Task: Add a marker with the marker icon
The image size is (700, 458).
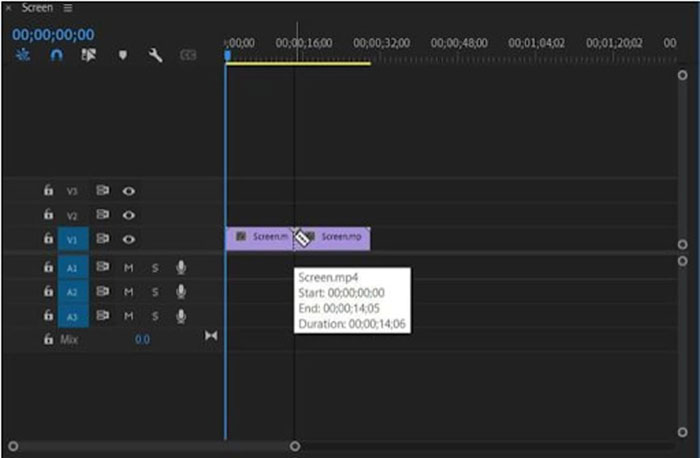Action: point(122,56)
